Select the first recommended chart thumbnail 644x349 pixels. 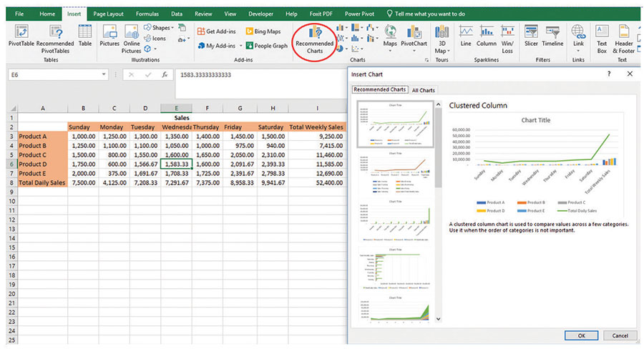[395, 124]
